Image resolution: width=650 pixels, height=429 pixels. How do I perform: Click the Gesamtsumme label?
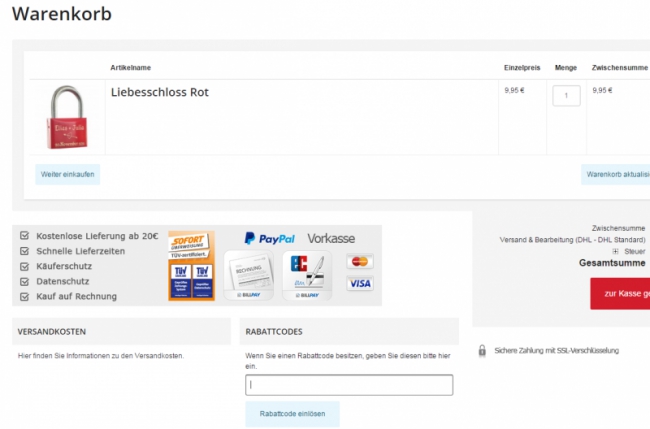pyautogui.click(x=612, y=263)
